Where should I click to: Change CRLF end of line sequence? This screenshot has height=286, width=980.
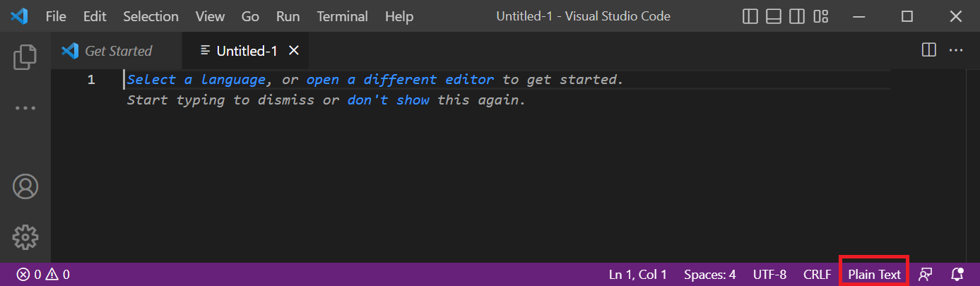tap(817, 275)
